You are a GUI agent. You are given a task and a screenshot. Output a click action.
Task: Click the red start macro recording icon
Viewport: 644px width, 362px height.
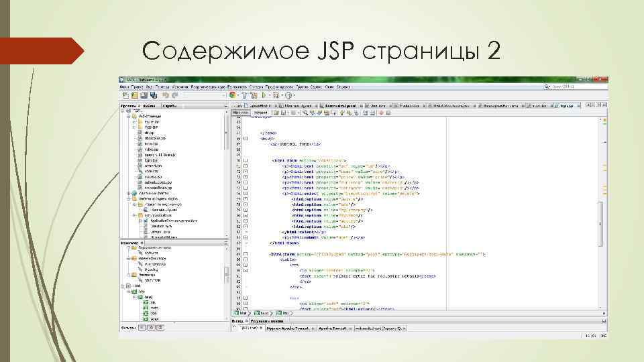click(x=381, y=113)
